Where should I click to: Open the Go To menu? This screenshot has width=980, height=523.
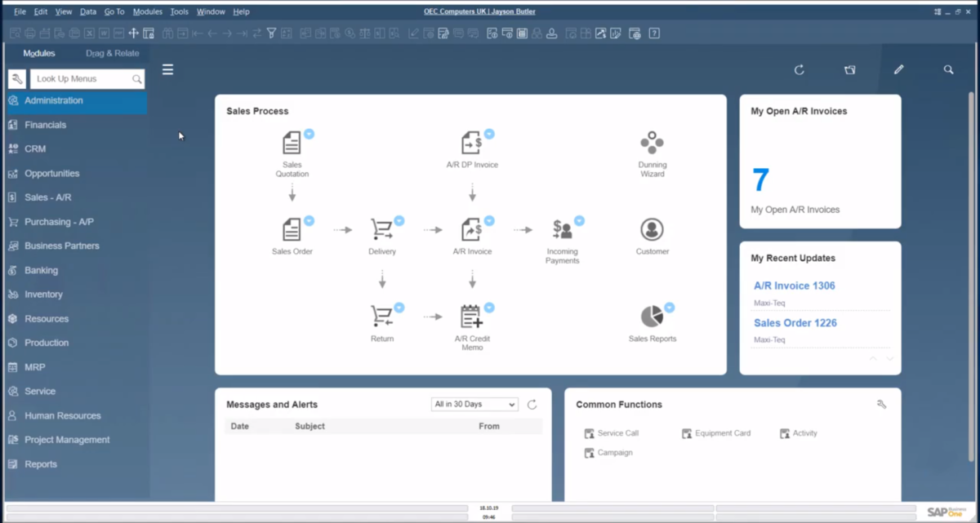point(114,12)
